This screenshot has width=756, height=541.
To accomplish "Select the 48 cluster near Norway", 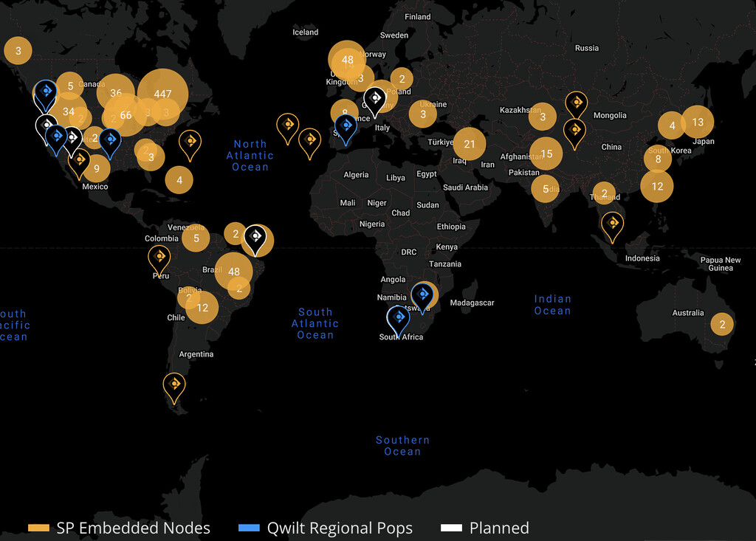I will click(x=347, y=60).
